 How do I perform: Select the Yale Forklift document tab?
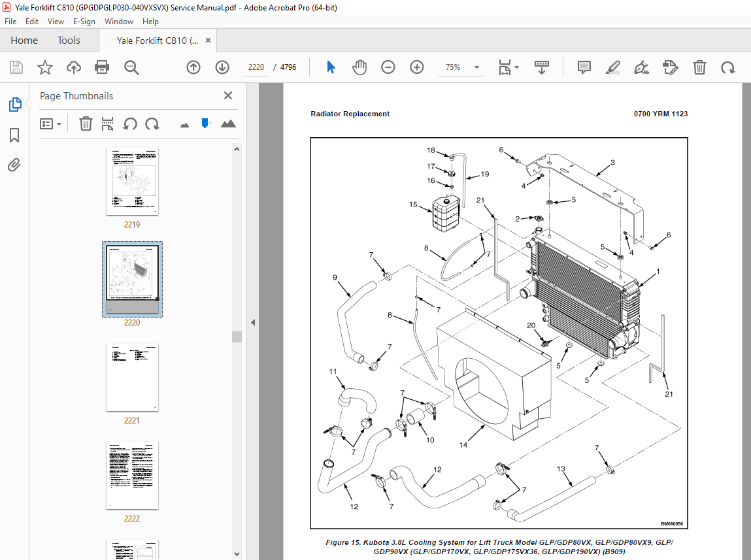pos(157,41)
